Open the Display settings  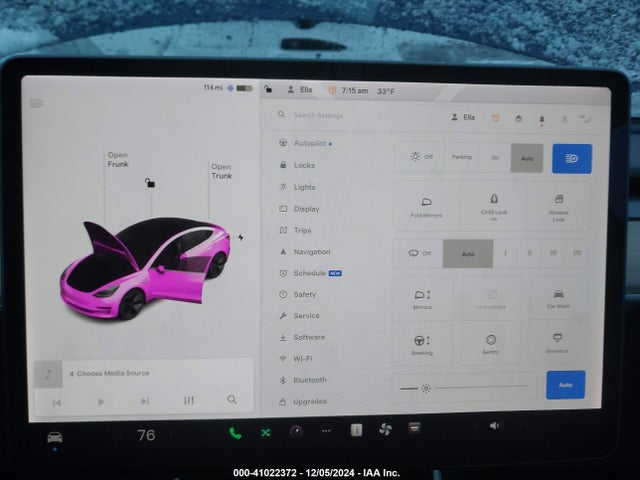(x=299, y=209)
